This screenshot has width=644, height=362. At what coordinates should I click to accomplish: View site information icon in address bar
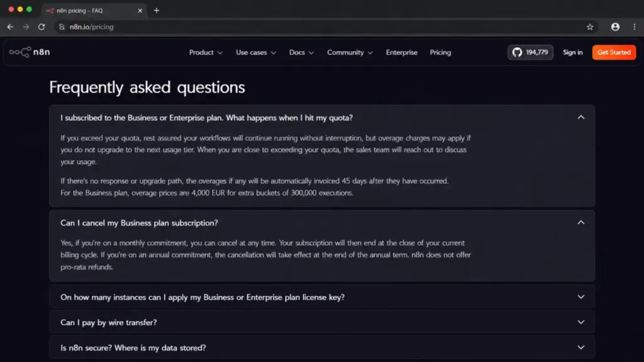62,26
